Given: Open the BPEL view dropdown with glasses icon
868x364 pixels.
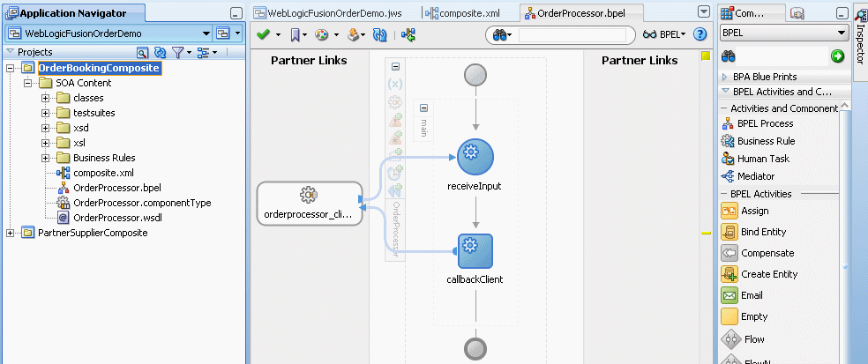Looking at the screenshot, I should tap(664, 34).
